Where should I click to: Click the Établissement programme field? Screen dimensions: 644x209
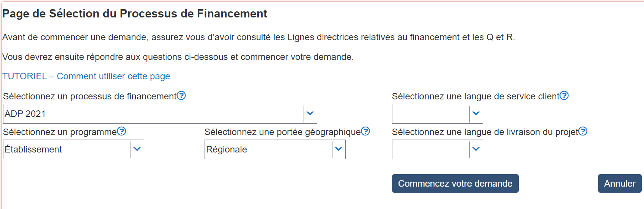pos(67,149)
